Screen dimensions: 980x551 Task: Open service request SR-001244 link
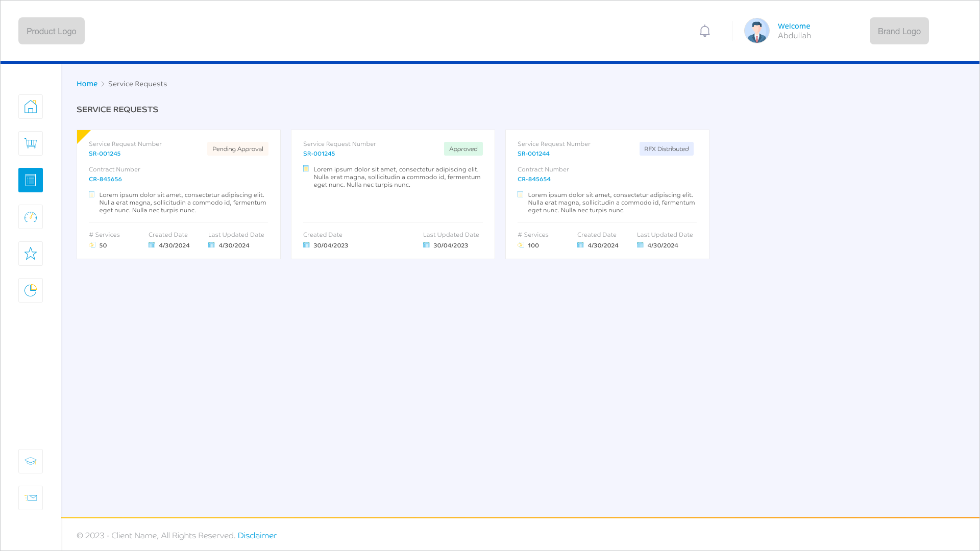point(533,154)
